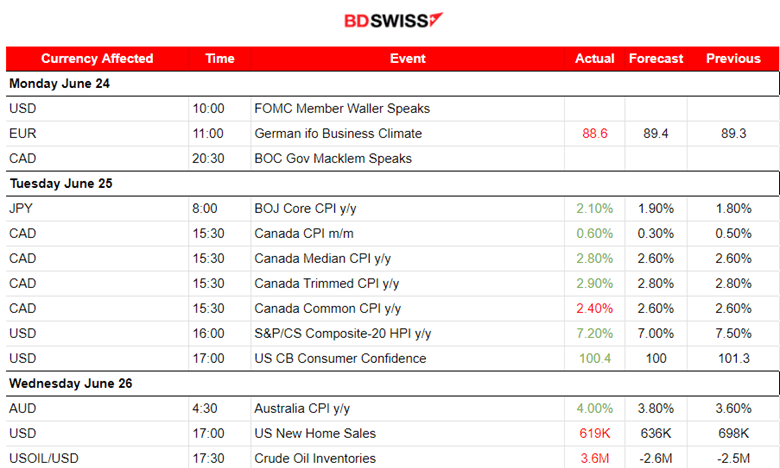The width and height of the screenshot is (780, 468).
Task: Click the BOC Gov Macklem Speaks event
Action: pos(333,158)
